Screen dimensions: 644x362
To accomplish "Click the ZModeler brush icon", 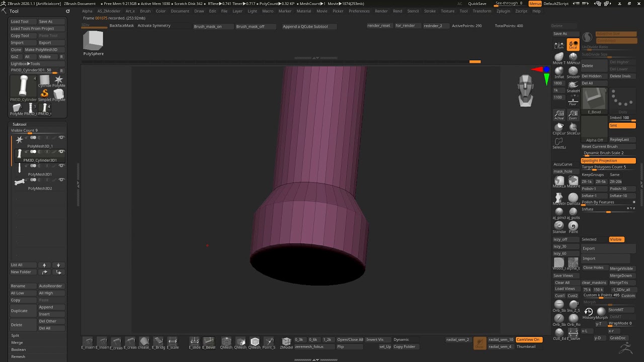I will click(x=286, y=342).
